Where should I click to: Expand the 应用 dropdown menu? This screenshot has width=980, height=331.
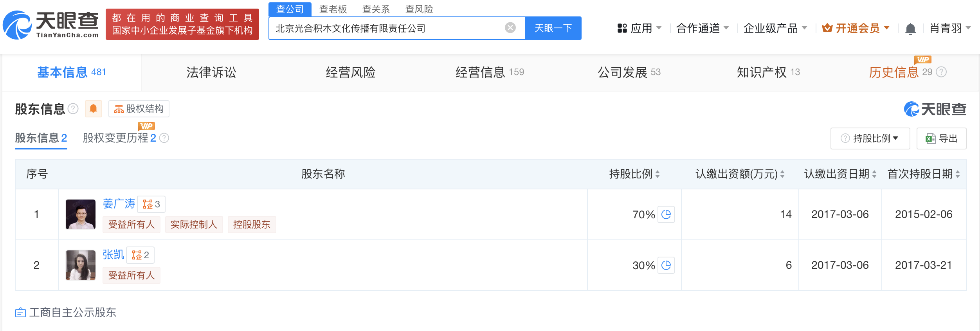point(639,28)
